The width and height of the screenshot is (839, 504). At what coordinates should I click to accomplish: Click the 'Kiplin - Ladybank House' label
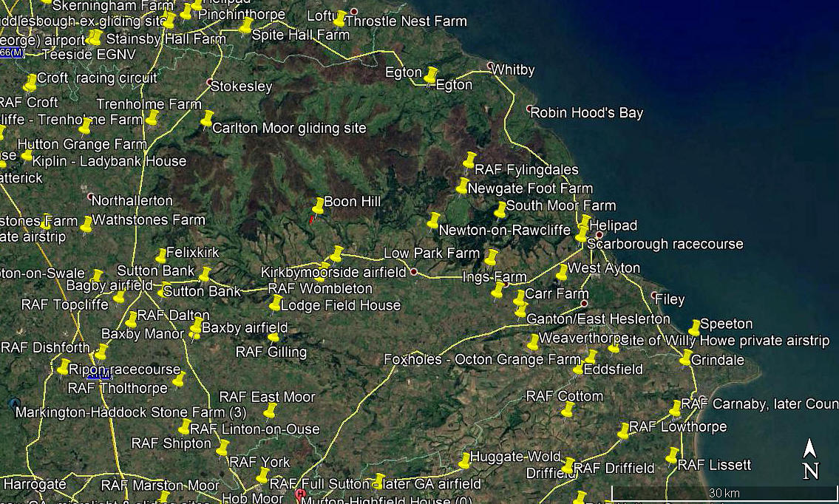pyautogui.click(x=109, y=161)
